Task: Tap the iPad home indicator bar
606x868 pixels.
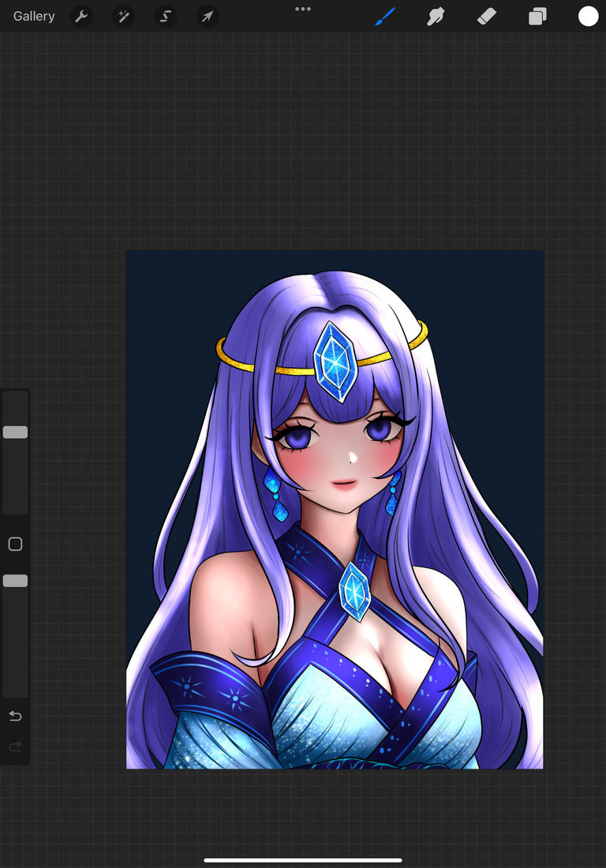Action: [x=303, y=860]
